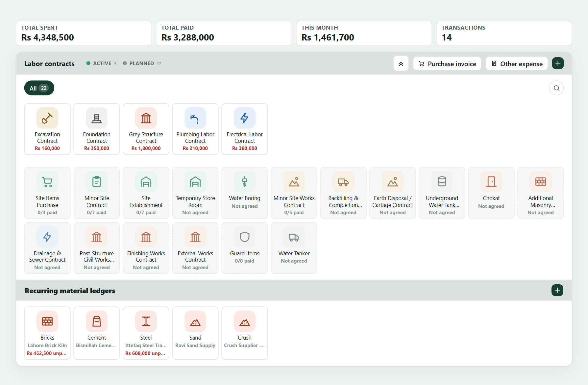This screenshot has width=588, height=385.
Task: Select Minor Site Contract clipboard icon
Action: click(x=97, y=182)
